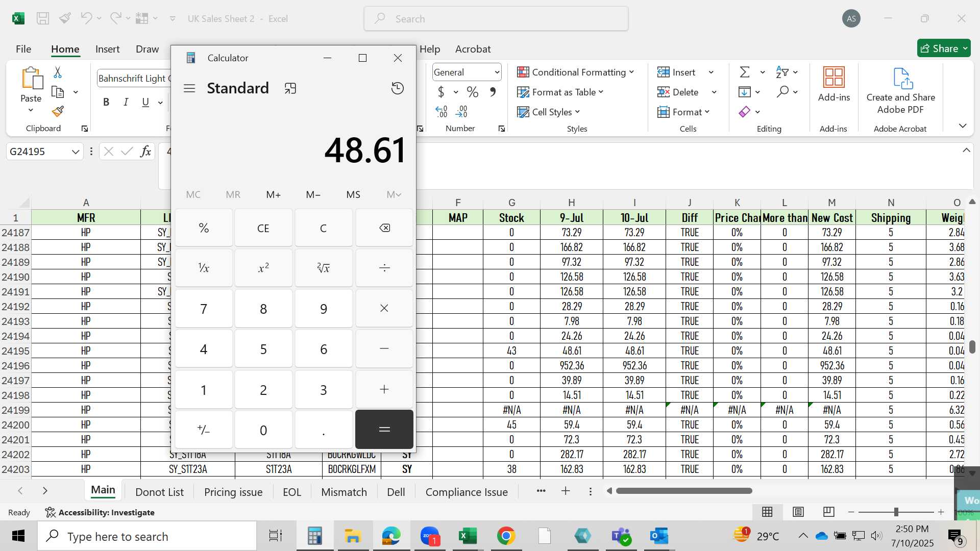
Task: Apply Percent Style icon
Action: 473,92
